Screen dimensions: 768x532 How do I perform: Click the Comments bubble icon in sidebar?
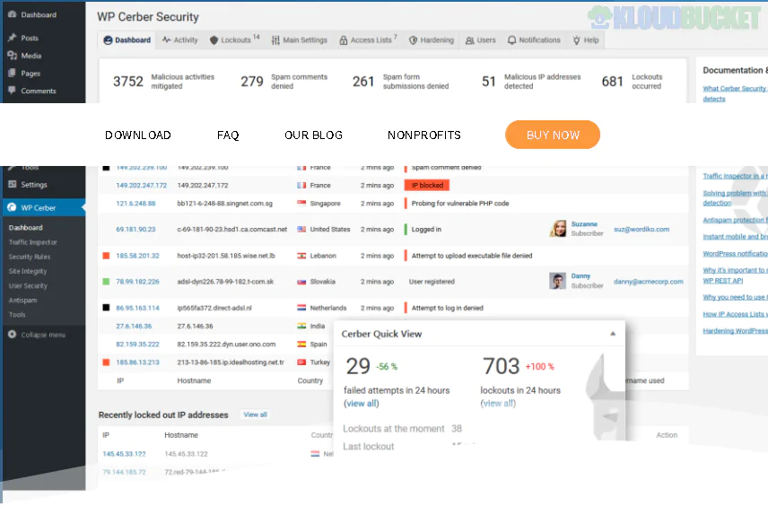[x=12, y=91]
